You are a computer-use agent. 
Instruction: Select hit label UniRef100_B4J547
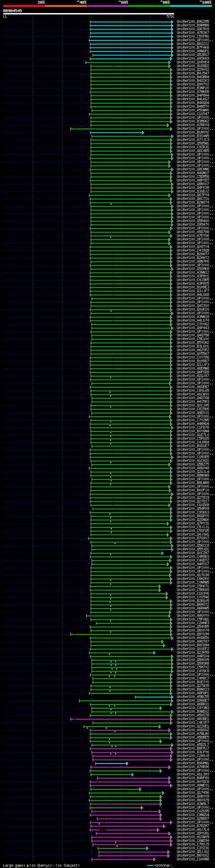click(193, 73)
